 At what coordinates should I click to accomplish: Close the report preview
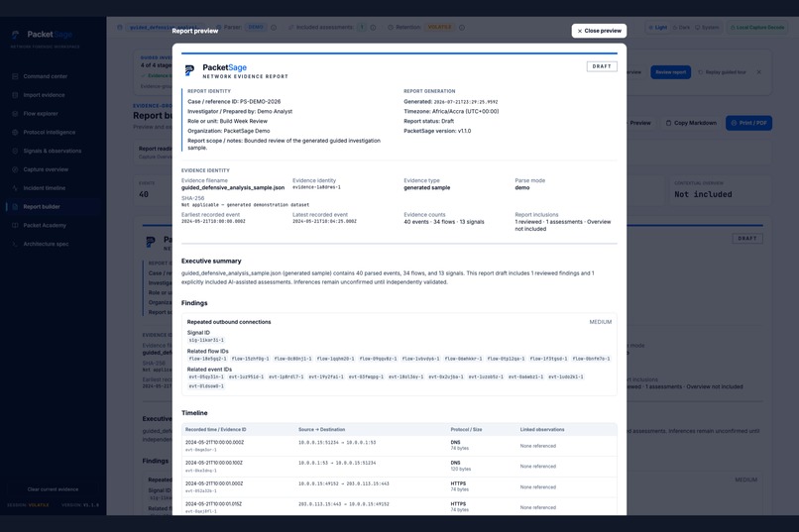(x=599, y=31)
